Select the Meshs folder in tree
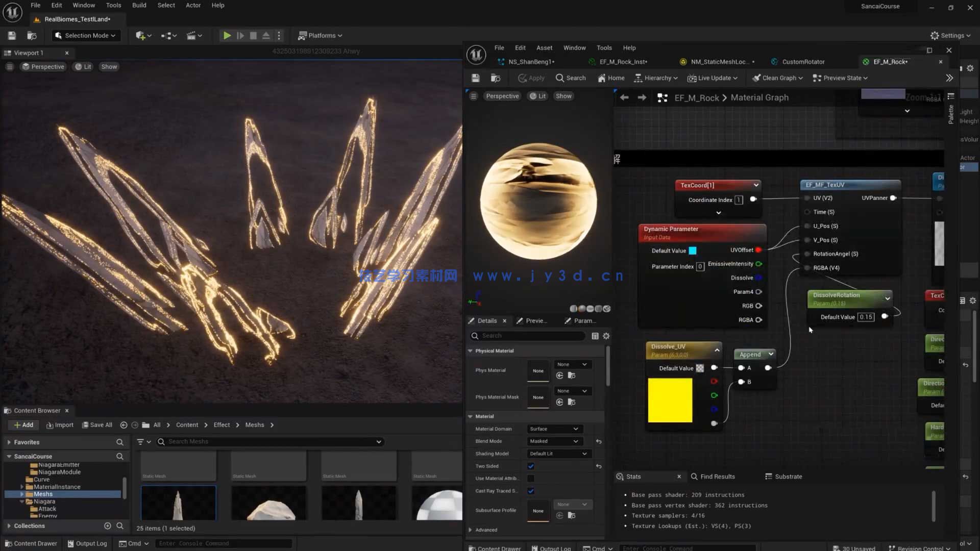Viewport: 980px width, 551px height. tap(43, 494)
